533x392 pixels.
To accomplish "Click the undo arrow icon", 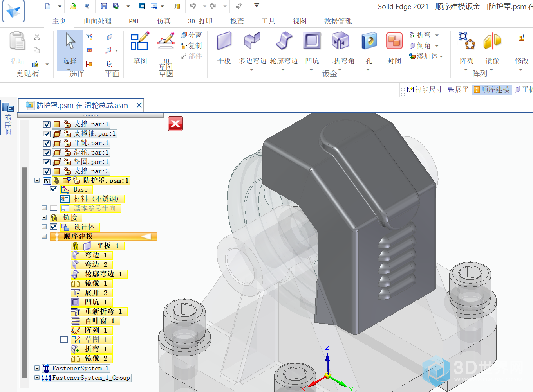I will [192, 6].
